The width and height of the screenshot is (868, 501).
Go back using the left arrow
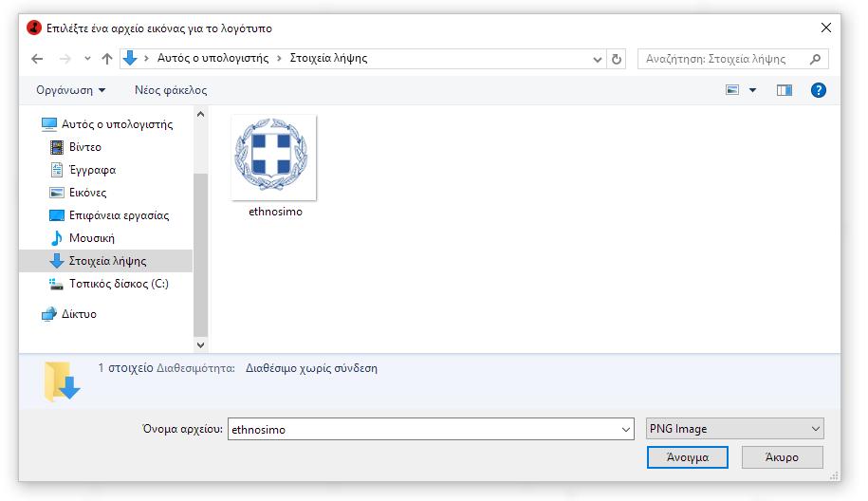tap(37, 59)
